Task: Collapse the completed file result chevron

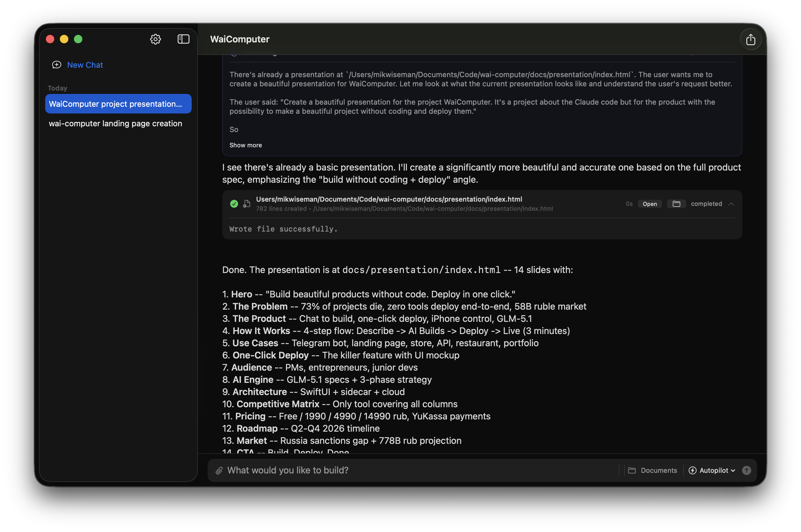Action: coord(731,204)
